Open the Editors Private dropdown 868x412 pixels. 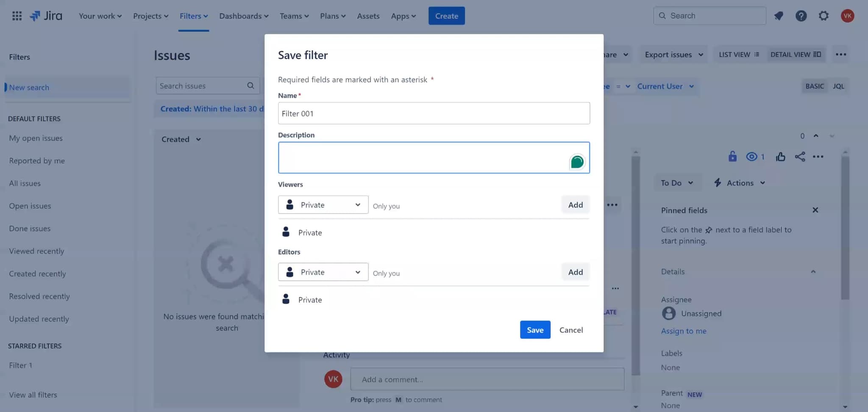tap(323, 272)
